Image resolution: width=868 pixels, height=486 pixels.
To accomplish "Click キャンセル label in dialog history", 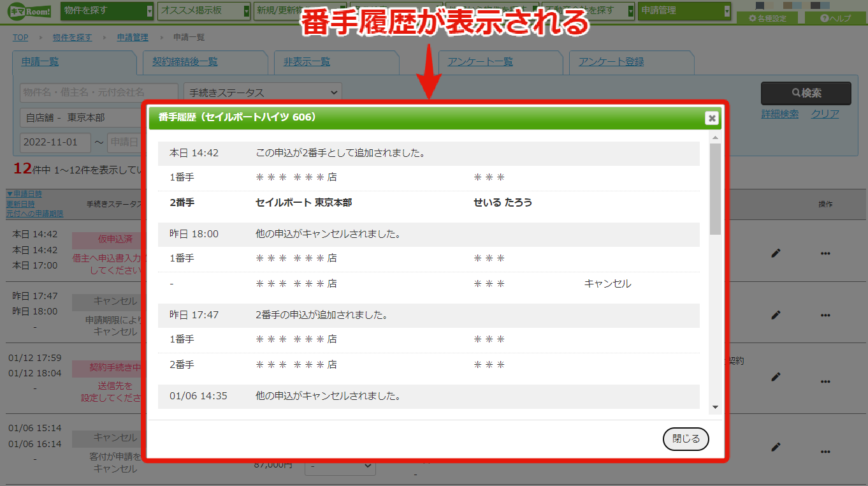I will (607, 283).
